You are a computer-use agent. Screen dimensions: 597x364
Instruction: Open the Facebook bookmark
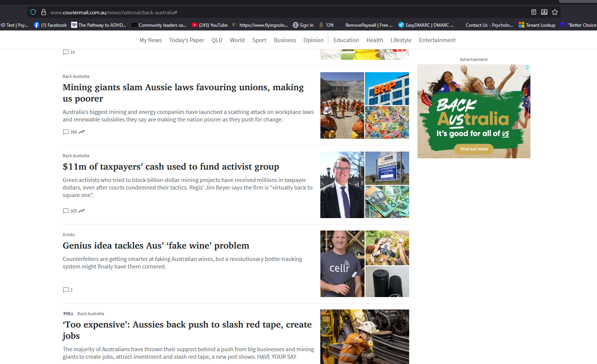[50, 25]
